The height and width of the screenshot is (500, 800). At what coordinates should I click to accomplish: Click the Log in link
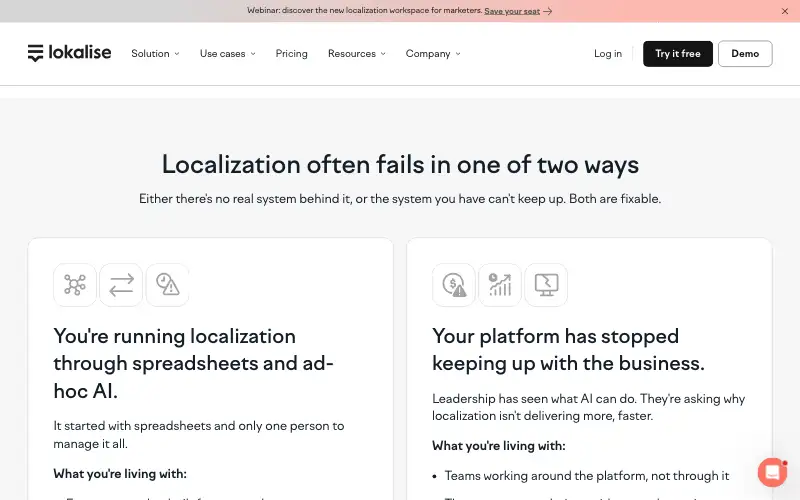pos(608,54)
